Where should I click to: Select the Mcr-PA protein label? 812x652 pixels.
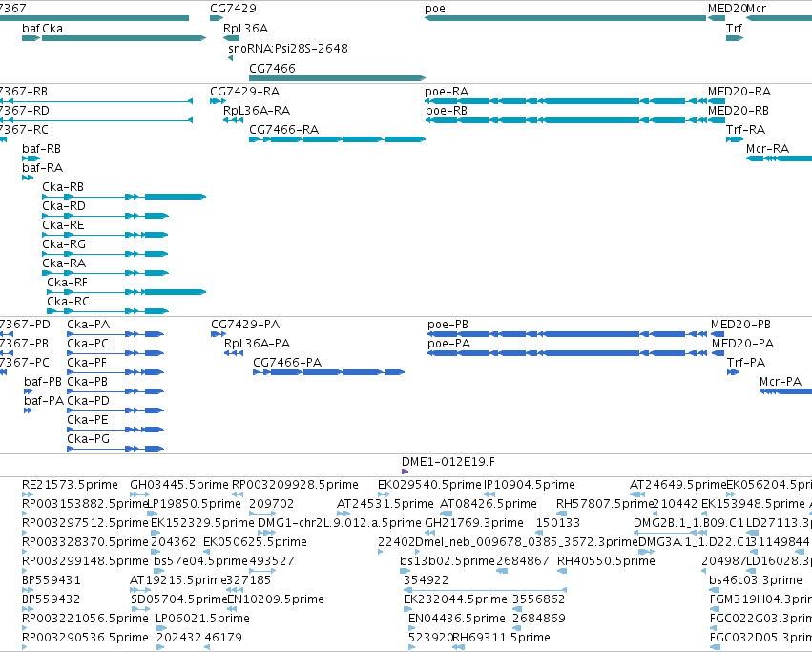point(781,382)
